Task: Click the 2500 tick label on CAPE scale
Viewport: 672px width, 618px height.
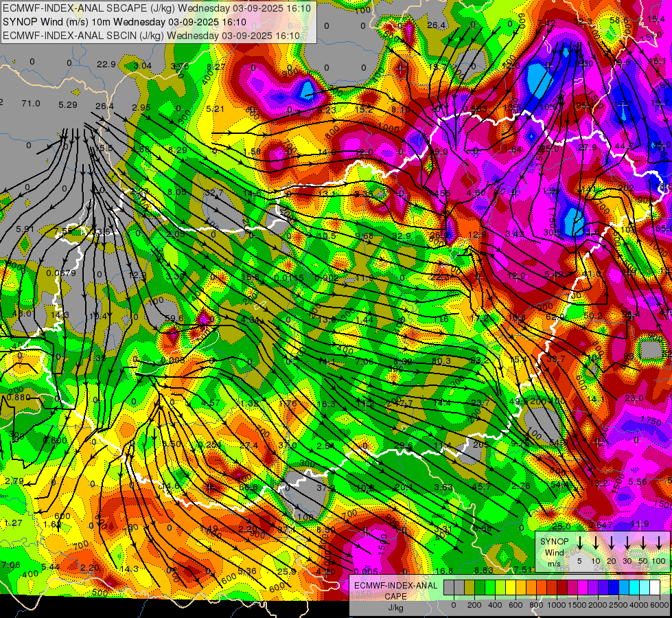Action: (x=619, y=605)
